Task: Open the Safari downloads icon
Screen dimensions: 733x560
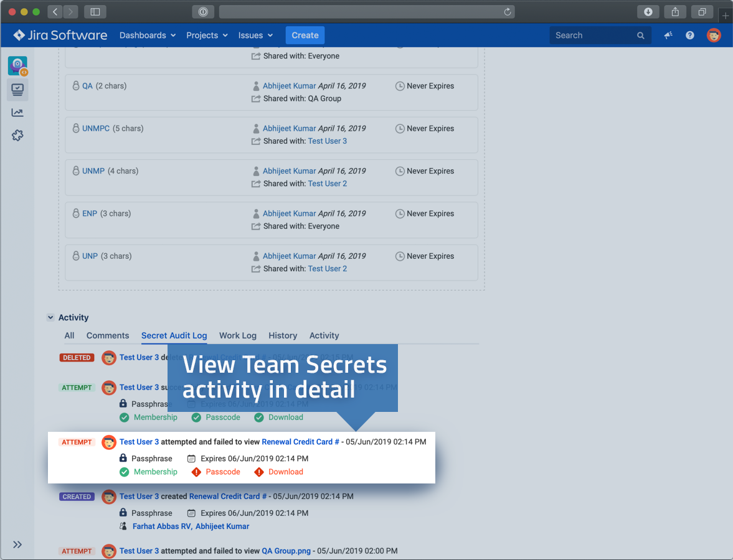Action: 648,12
